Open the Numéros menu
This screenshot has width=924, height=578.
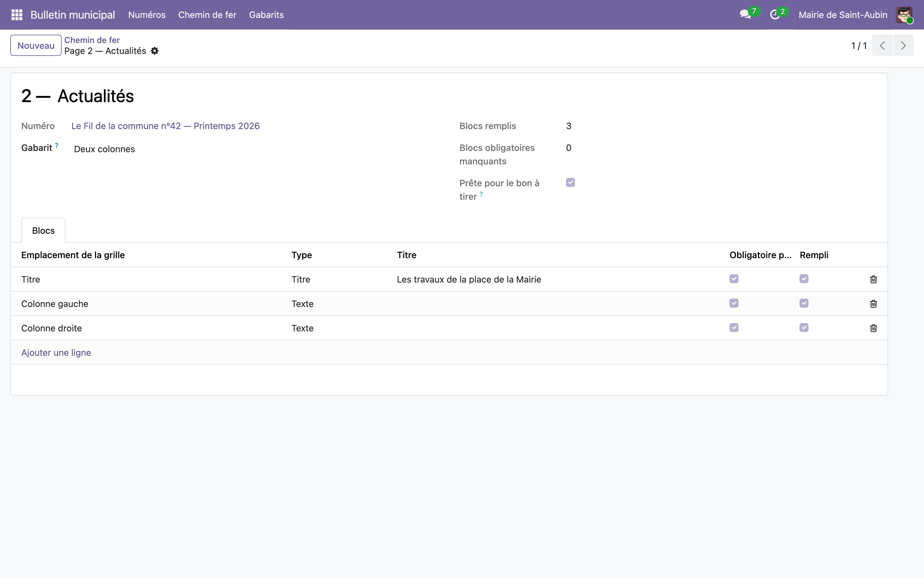point(147,14)
